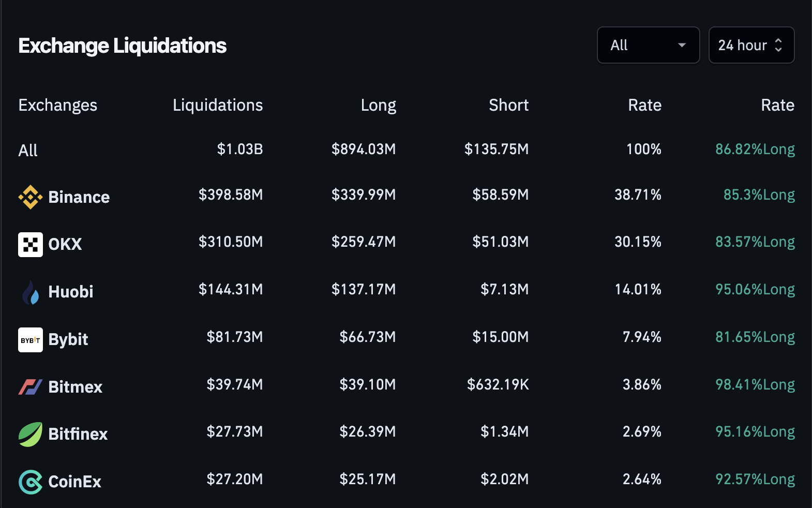Click the 86.82%Long rate value
The width and height of the screenshot is (812, 508).
point(755,150)
